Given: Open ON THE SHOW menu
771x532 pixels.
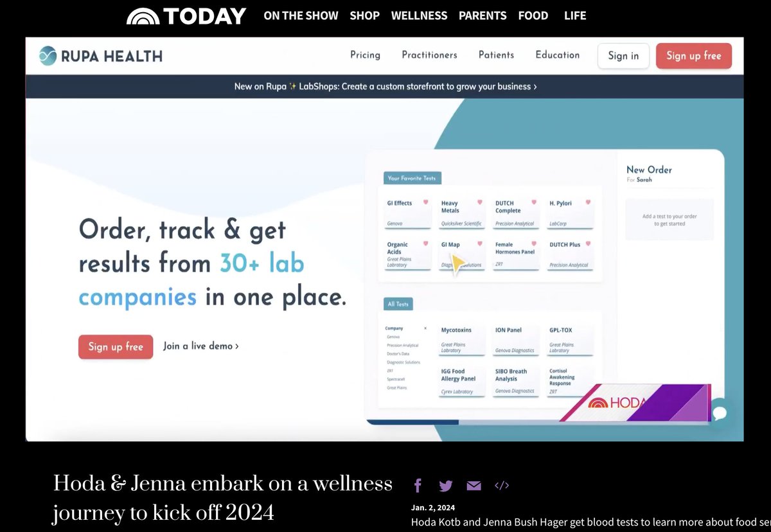Looking at the screenshot, I should (x=301, y=15).
